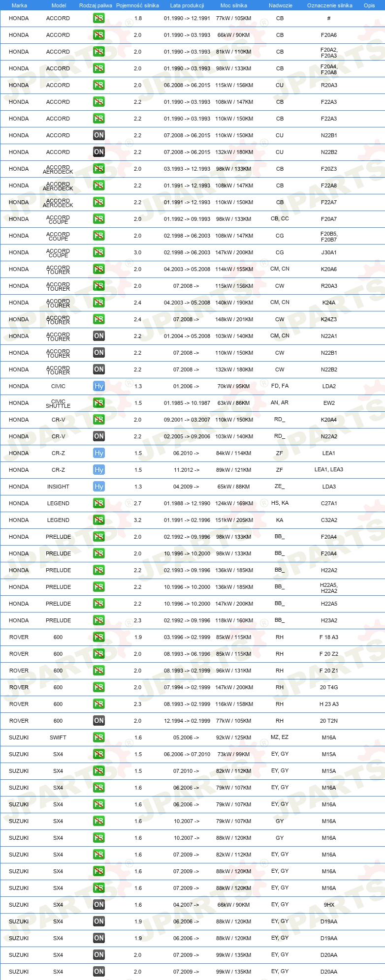The width and height of the screenshot is (385, 980).
Task: Click the Moc silnika column header
Action: point(234,5)
